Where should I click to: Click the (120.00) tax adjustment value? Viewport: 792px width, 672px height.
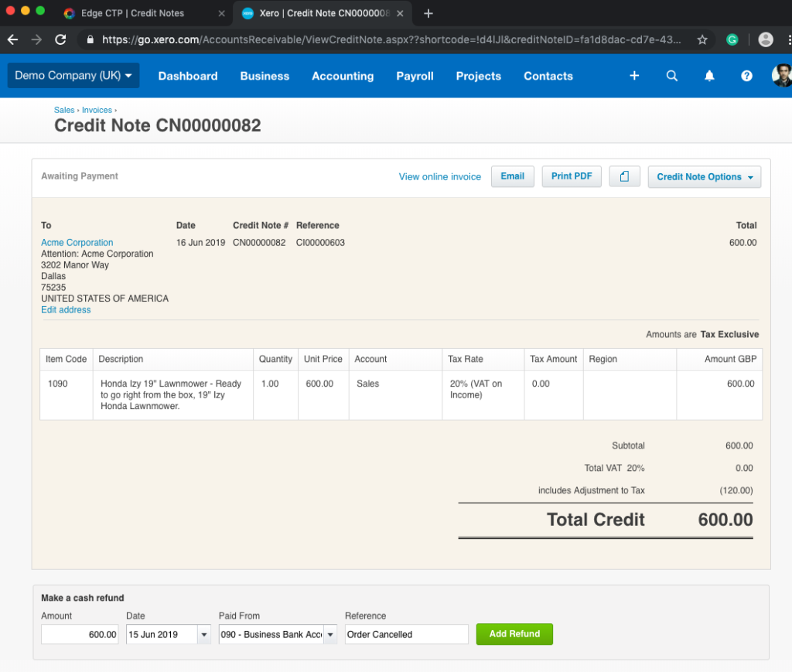click(736, 490)
